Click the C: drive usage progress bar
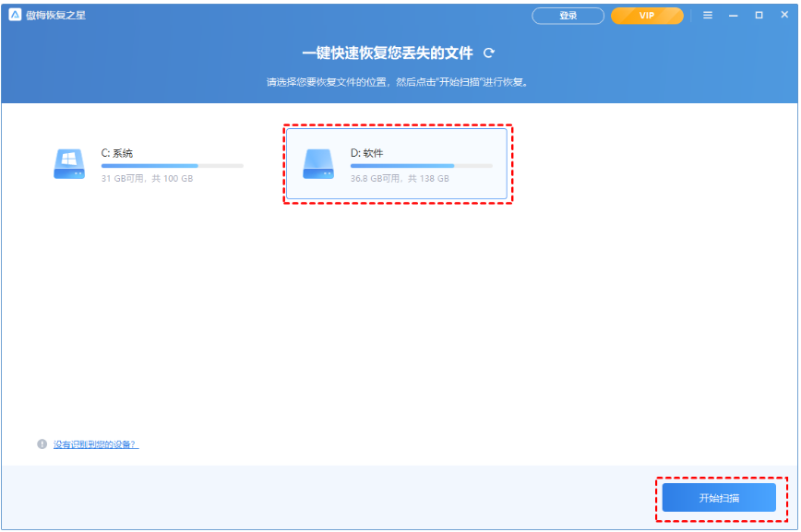The width and height of the screenshot is (801, 532). coord(173,166)
